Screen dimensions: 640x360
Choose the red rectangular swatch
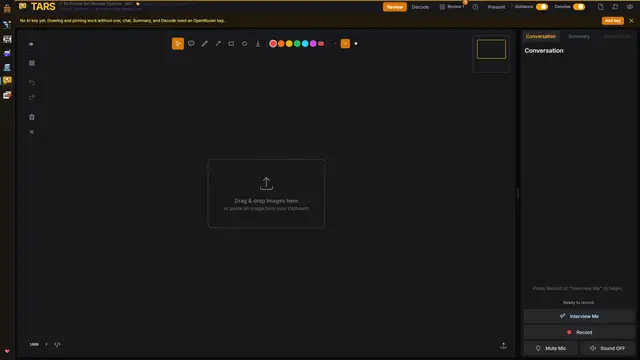pos(321,44)
